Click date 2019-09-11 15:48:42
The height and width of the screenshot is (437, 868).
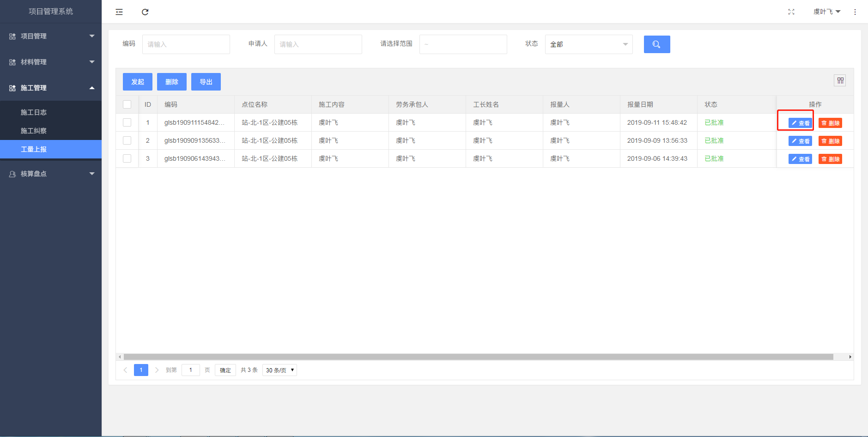point(657,122)
